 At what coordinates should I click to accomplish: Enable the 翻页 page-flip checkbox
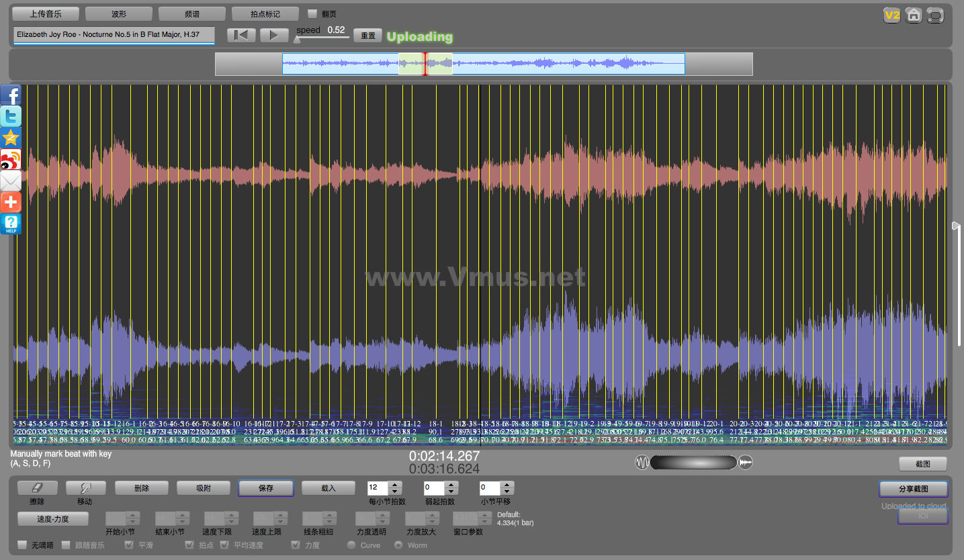[x=312, y=13]
